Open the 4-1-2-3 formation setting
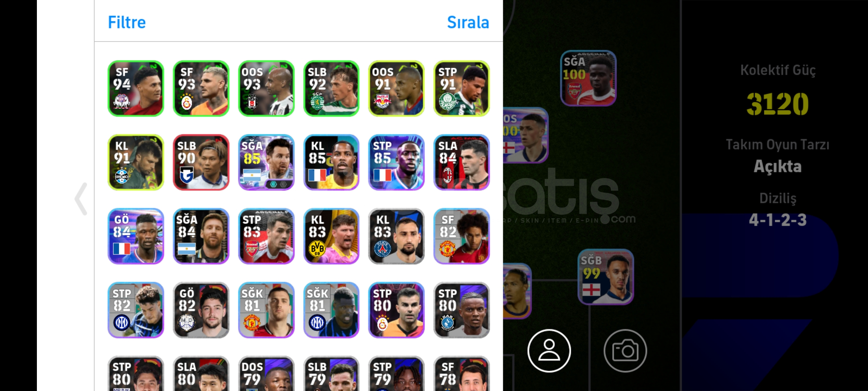 click(x=778, y=220)
